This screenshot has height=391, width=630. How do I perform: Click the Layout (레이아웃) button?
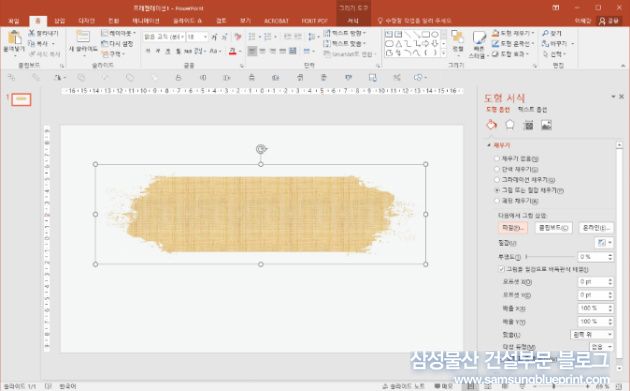click(118, 33)
